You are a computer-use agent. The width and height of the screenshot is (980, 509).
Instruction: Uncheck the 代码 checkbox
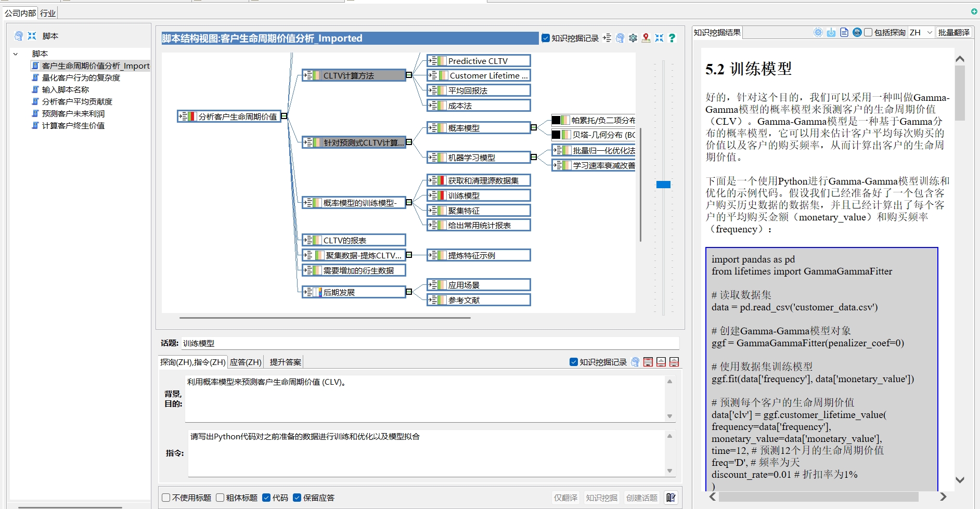point(266,498)
